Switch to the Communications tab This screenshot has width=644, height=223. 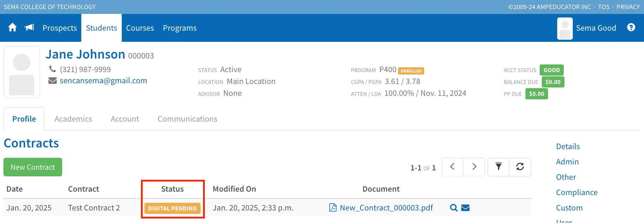point(187,119)
